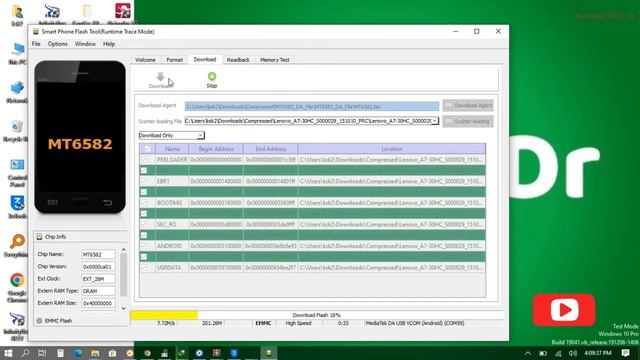Click the Download-Agent file path field

(312, 107)
